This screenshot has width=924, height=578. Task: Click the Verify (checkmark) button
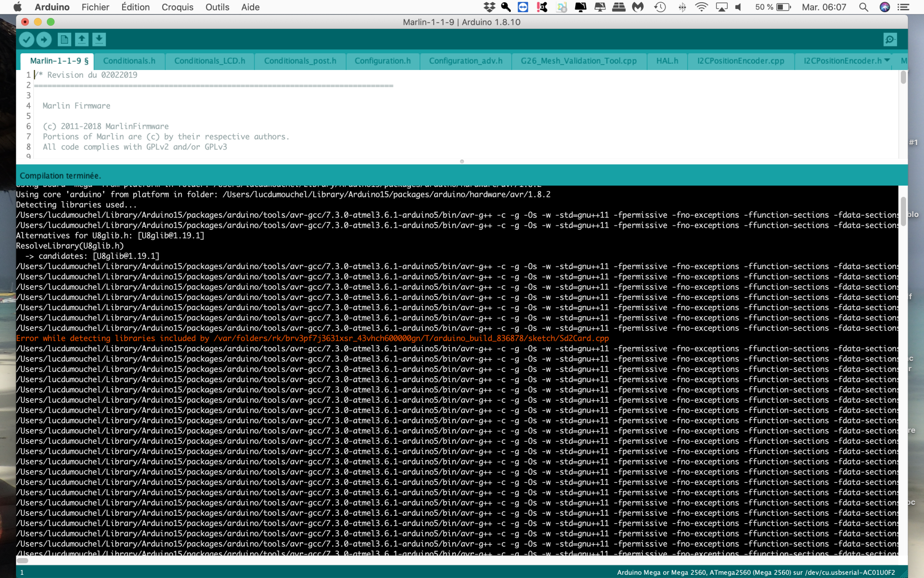coord(27,40)
